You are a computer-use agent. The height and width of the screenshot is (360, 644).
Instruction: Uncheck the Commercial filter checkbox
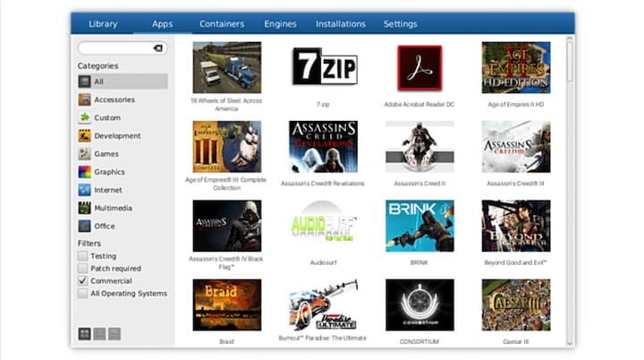coord(82,280)
